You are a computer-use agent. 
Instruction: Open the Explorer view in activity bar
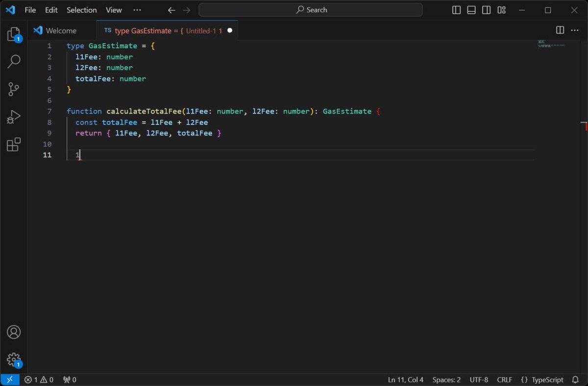14,34
